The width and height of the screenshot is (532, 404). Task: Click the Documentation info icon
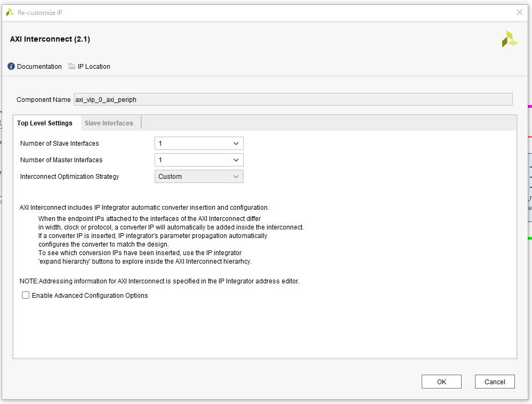click(x=11, y=66)
